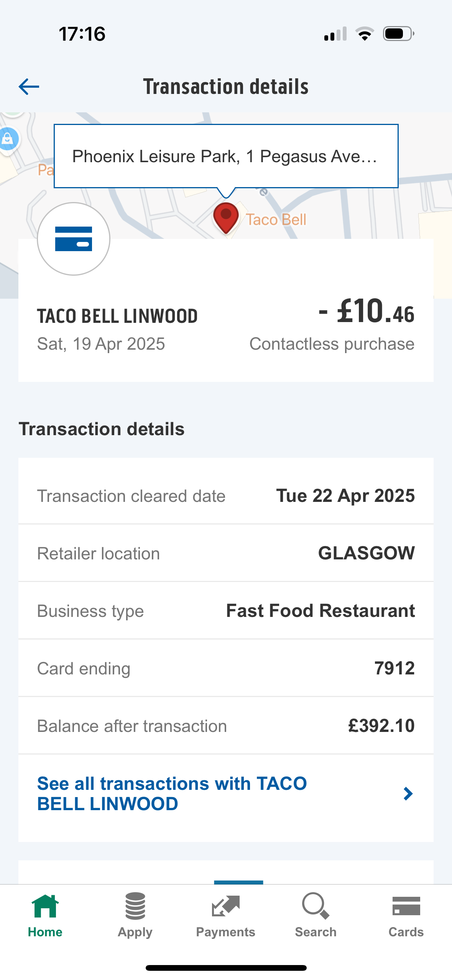Tap the red map location pin

(226, 217)
